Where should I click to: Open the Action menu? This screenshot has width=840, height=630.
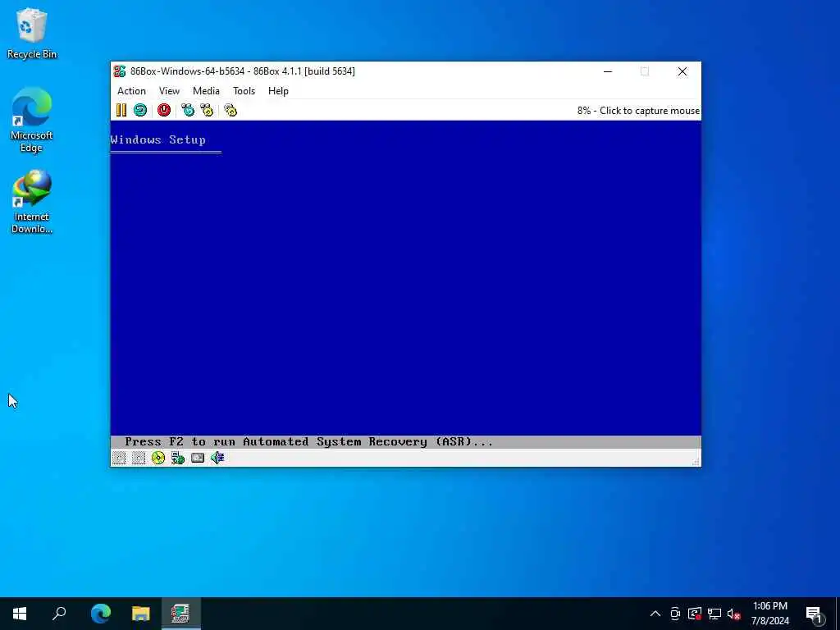(x=132, y=91)
